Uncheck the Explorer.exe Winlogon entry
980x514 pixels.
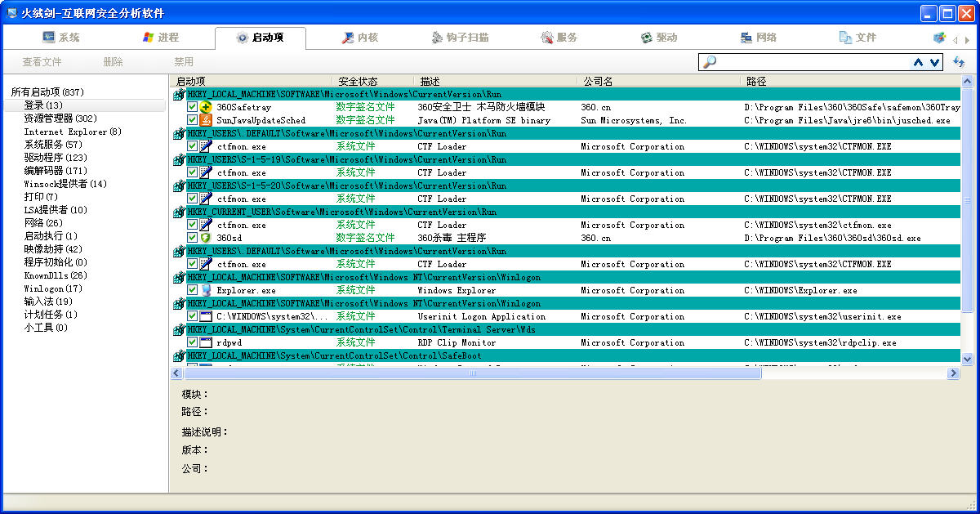tap(192, 290)
